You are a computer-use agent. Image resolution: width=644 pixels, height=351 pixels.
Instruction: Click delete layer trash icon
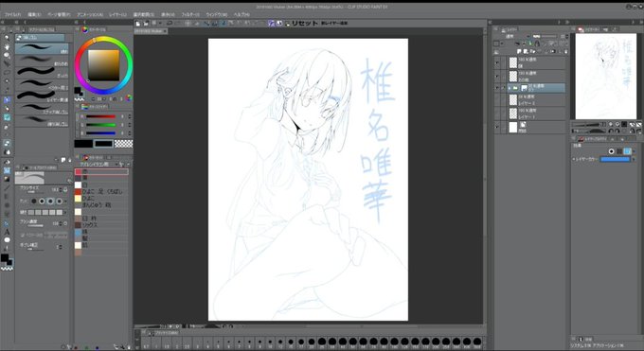tap(566, 51)
